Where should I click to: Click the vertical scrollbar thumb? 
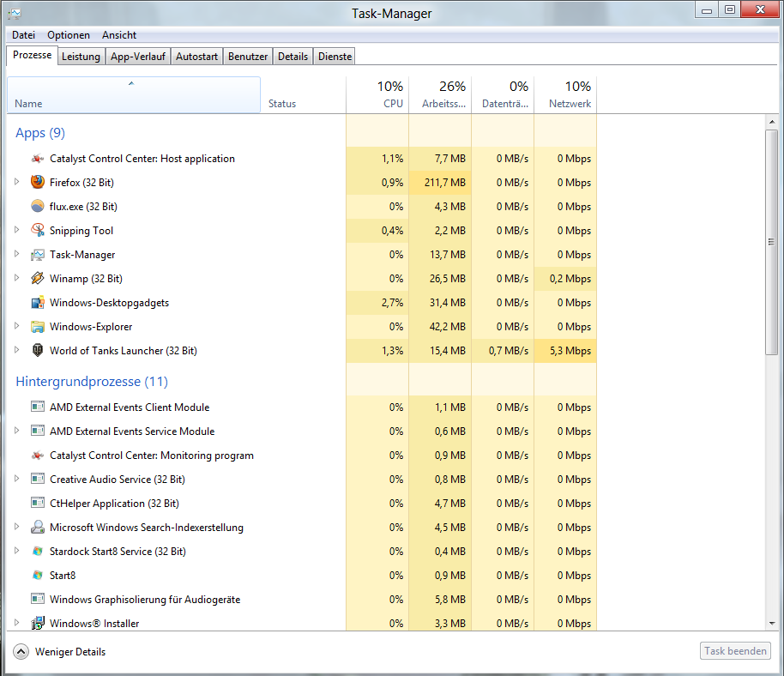point(771,242)
